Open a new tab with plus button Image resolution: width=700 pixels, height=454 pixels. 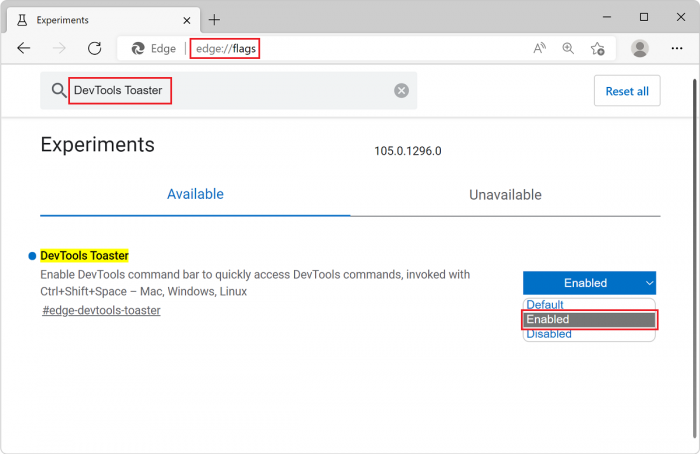[215, 19]
